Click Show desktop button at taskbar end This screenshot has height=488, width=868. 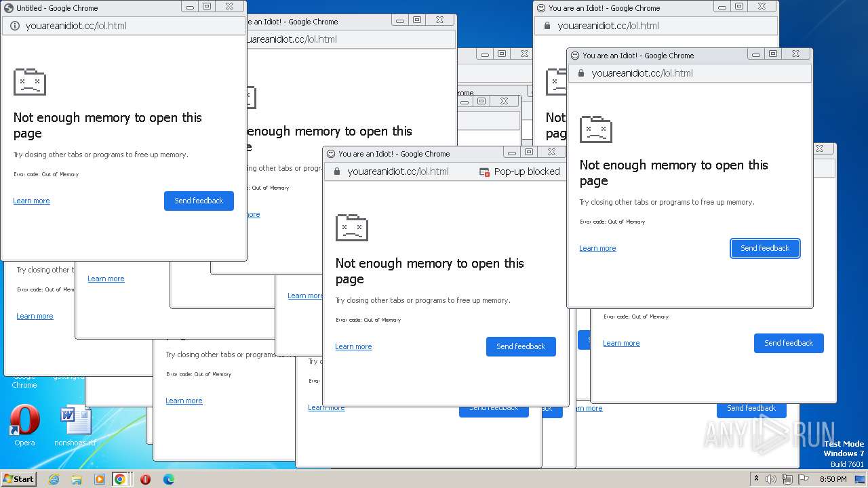[861, 479]
